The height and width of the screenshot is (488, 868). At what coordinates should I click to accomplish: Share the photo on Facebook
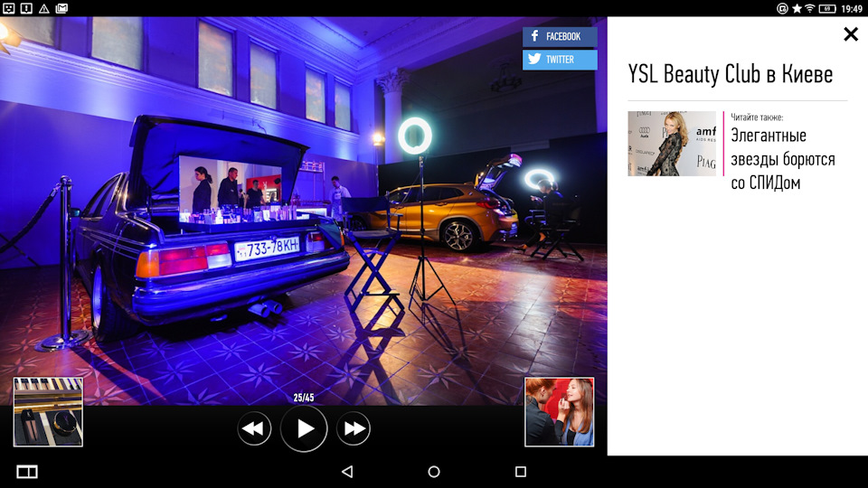point(560,36)
